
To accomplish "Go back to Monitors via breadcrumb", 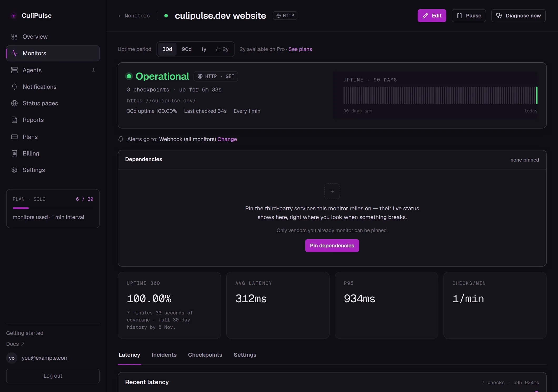I will coord(134,16).
